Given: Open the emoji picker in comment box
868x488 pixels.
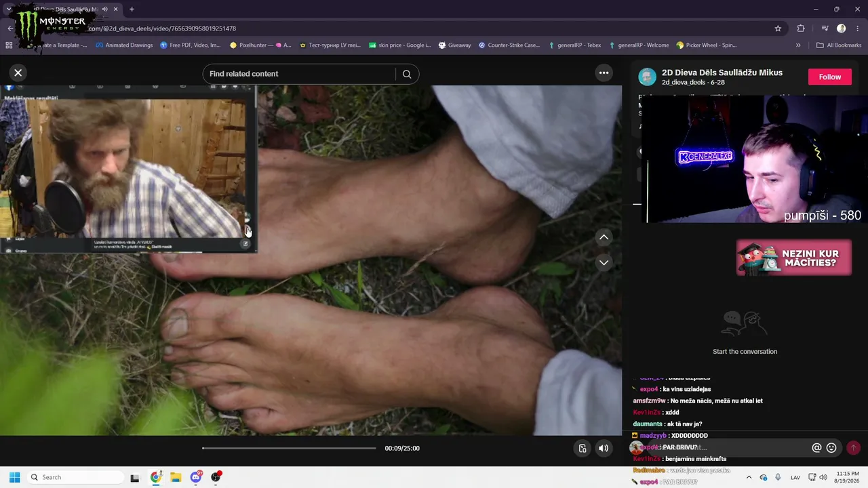Looking at the screenshot, I should click(831, 447).
